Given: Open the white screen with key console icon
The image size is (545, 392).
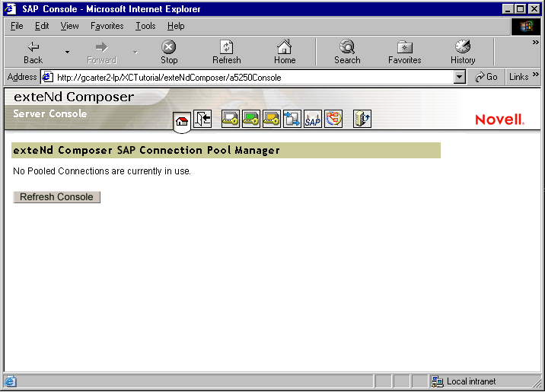Looking at the screenshot, I should [231, 119].
